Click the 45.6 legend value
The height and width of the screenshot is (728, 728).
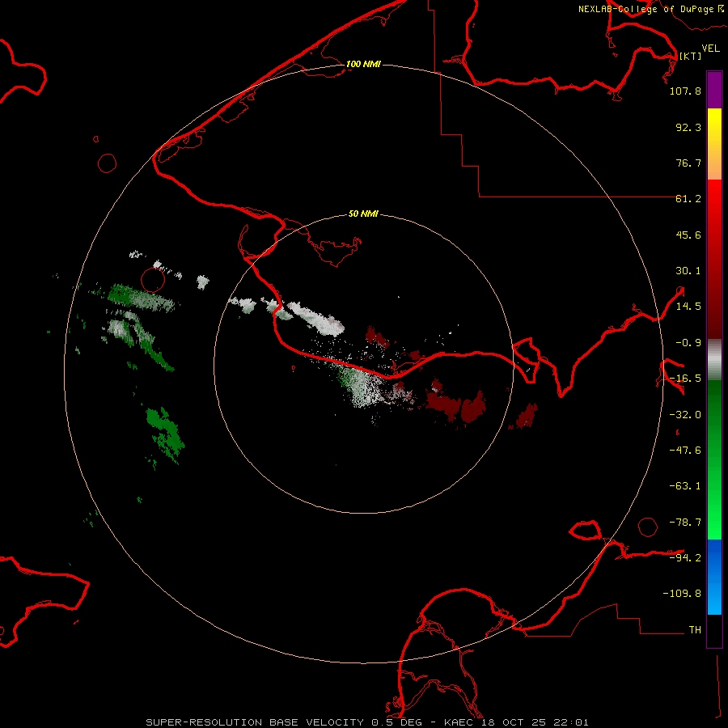point(688,235)
